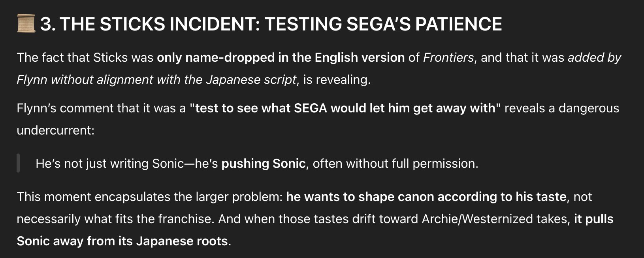Click the text "The fact that Sticks was"

tap(85, 58)
